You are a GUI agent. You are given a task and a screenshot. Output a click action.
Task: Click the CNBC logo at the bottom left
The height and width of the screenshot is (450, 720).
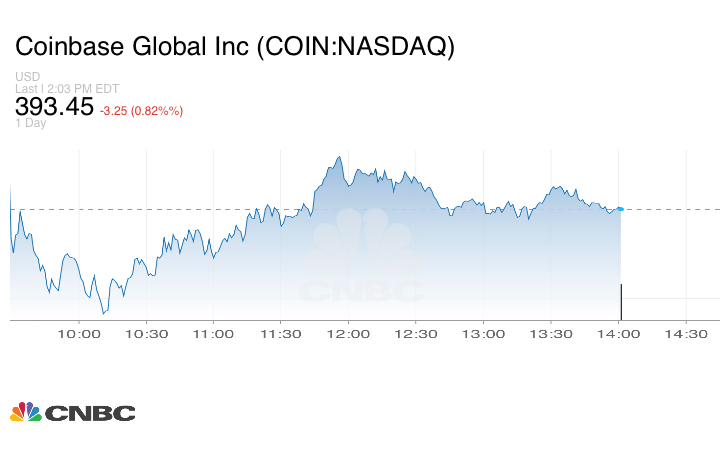pyautogui.click(x=72, y=412)
